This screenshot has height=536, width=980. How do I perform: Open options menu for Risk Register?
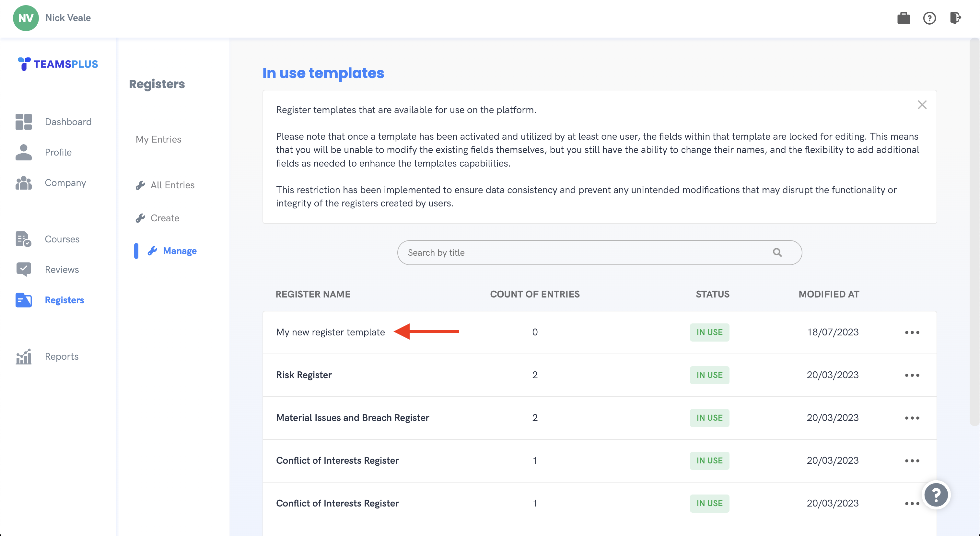[x=912, y=375]
